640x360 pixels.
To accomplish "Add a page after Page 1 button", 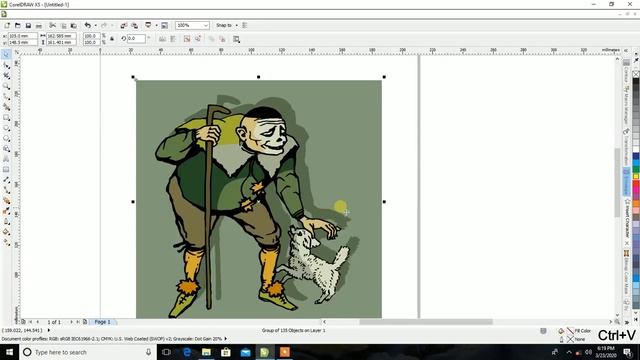I will coord(85,322).
